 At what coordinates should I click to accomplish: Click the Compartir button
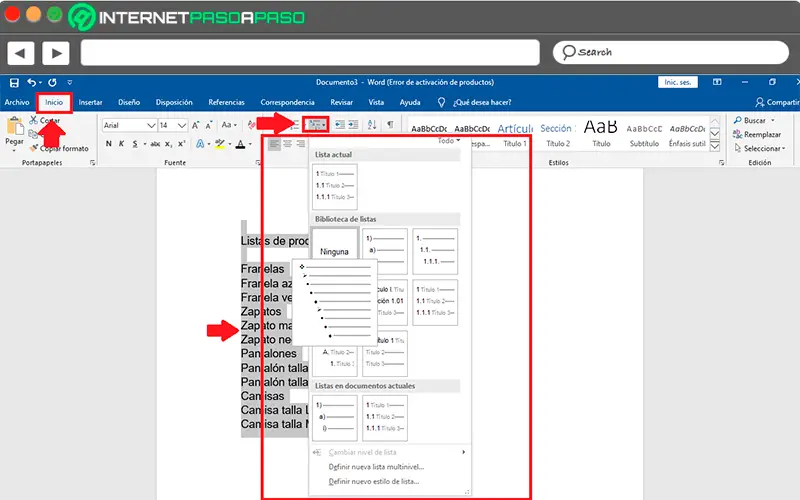pos(777,102)
